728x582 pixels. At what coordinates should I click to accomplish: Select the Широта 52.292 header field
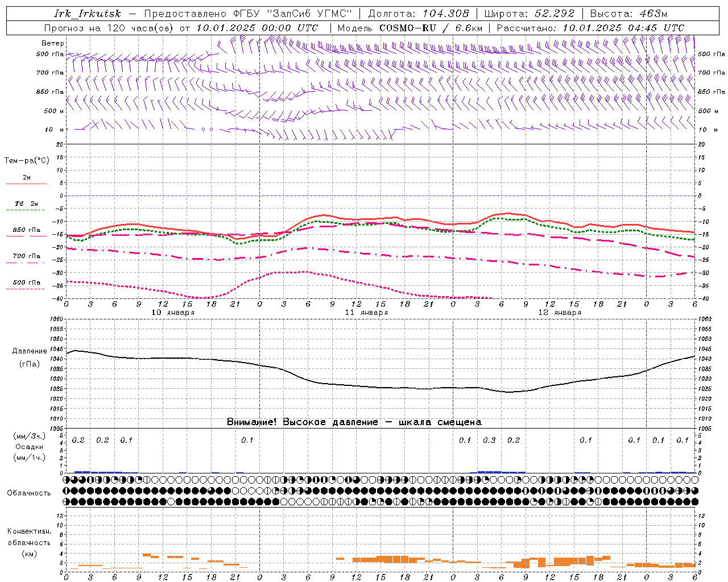pos(529,14)
